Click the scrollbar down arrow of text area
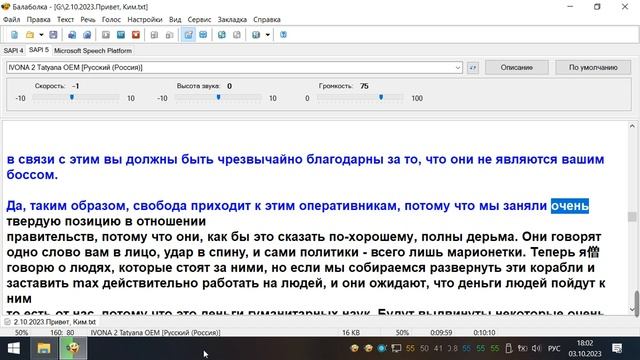640x360 pixels. coord(632,309)
